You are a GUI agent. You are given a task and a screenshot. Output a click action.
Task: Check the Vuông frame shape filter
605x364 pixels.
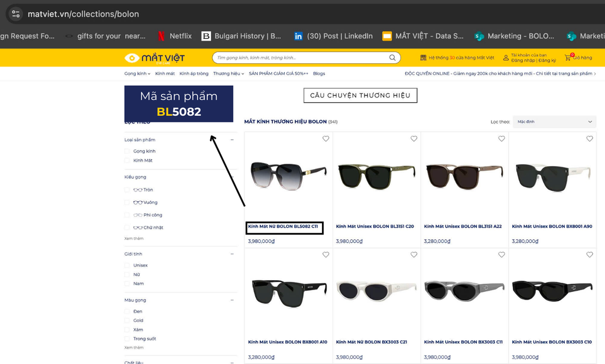pyautogui.click(x=127, y=202)
